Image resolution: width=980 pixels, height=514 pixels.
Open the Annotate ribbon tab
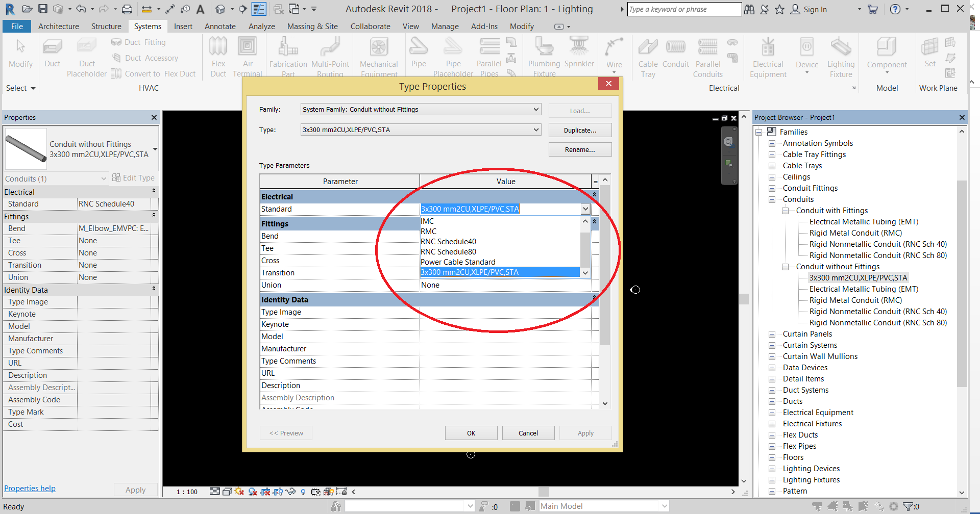point(220,27)
